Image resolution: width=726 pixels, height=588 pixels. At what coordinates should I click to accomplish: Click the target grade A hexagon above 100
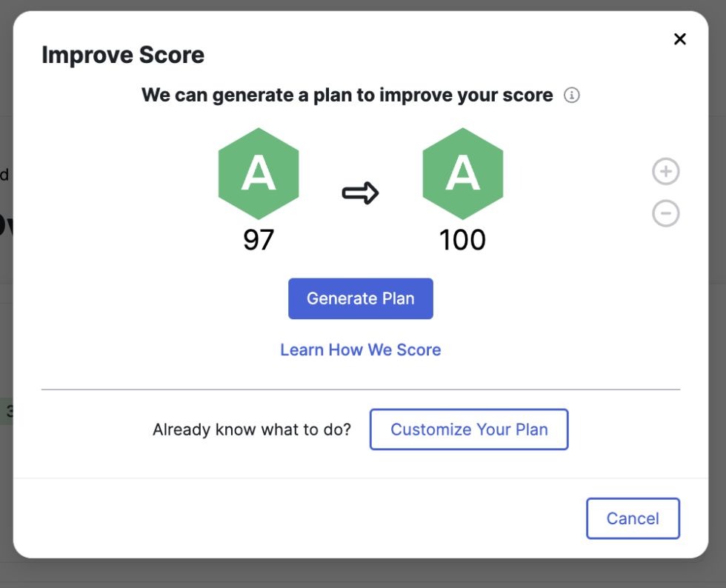462,174
